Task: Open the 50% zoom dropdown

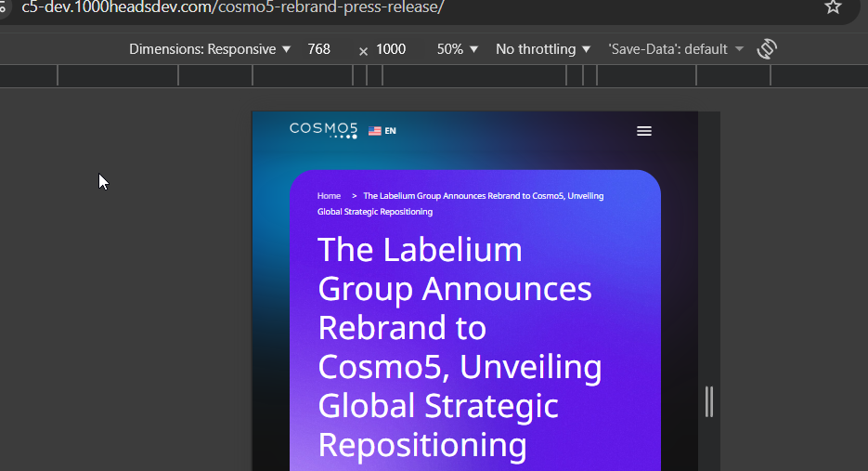Action: (x=458, y=49)
